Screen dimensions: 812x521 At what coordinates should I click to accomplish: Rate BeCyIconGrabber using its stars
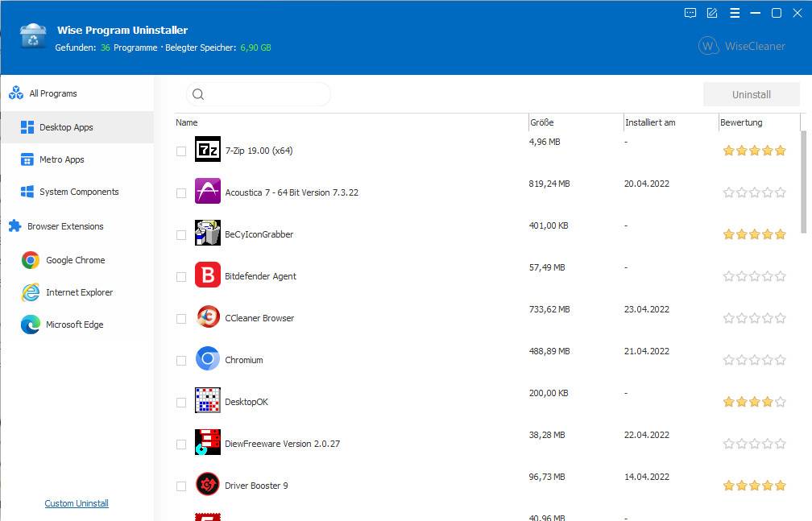pos(755,234)
